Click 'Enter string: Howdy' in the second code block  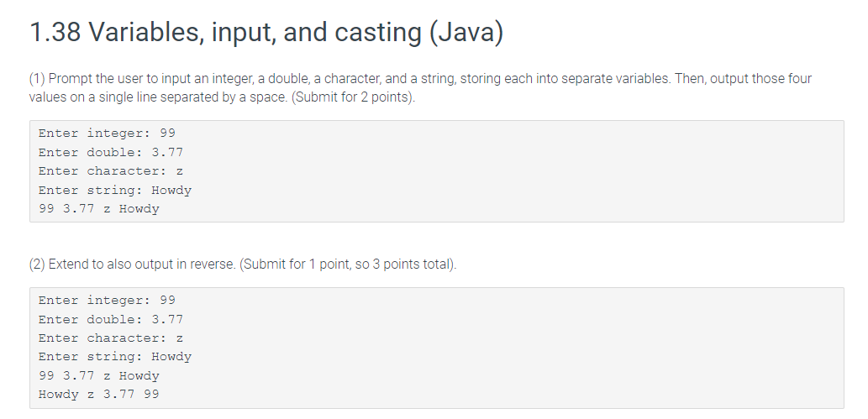pyautogui.click(x=115, y=357)
